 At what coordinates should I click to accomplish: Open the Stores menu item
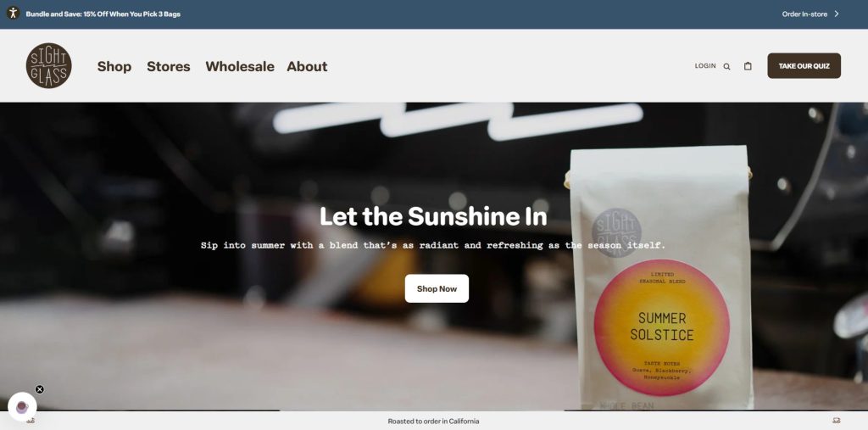(169, 66)
